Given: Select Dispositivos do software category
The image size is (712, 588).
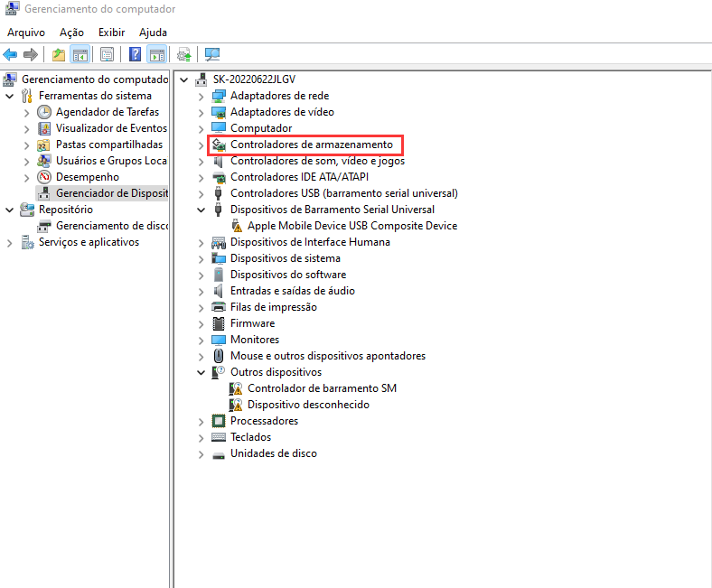Looking at the screenshot, I should click(288, 275).
